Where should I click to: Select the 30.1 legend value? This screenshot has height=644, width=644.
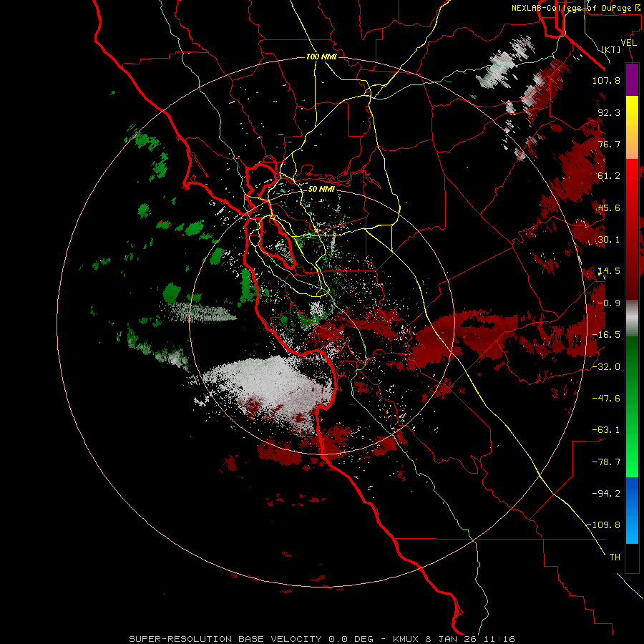point(609,240)
